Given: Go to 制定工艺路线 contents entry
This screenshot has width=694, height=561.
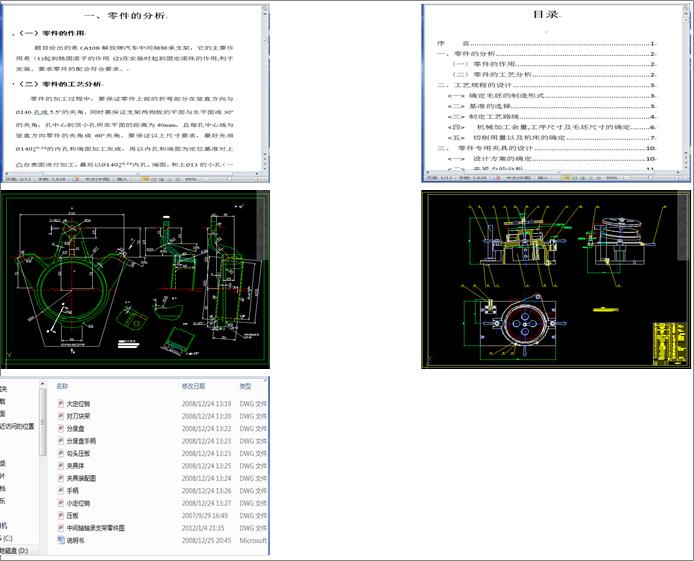Looking at the screenshot, I should point(490,117).
